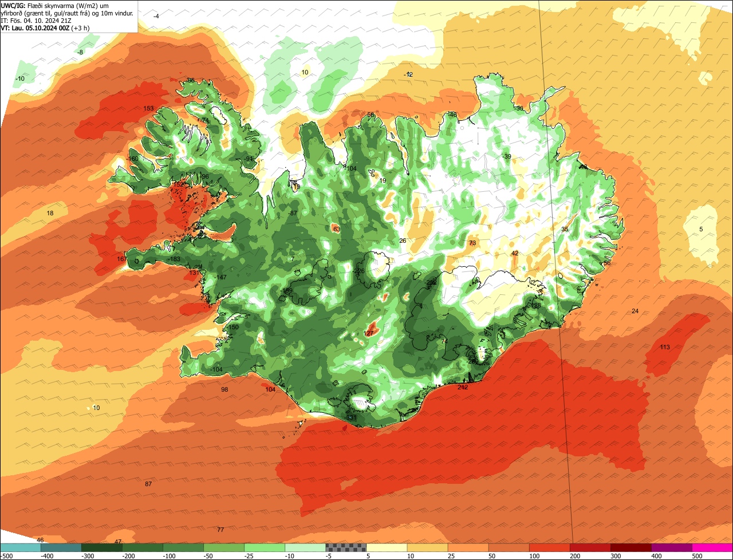Click the '24' value off the east coast
This screenshot has height=560, width=733.
coord(635,311)
